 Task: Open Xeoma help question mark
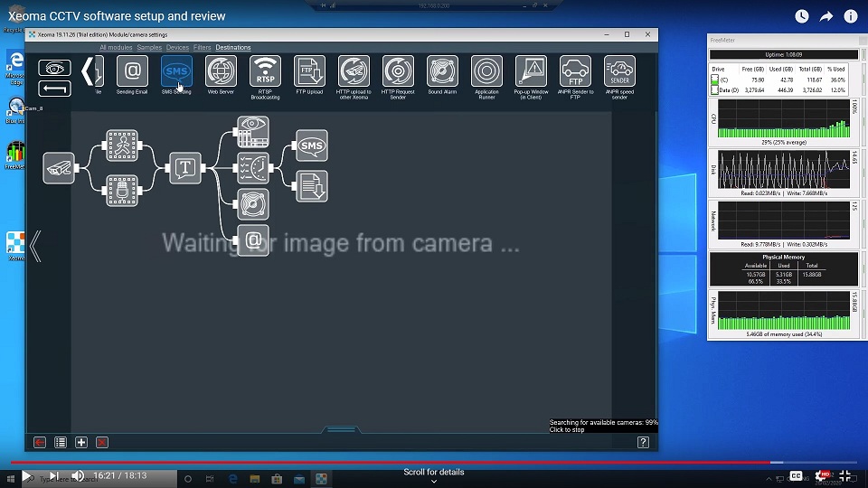coord(643,442)
